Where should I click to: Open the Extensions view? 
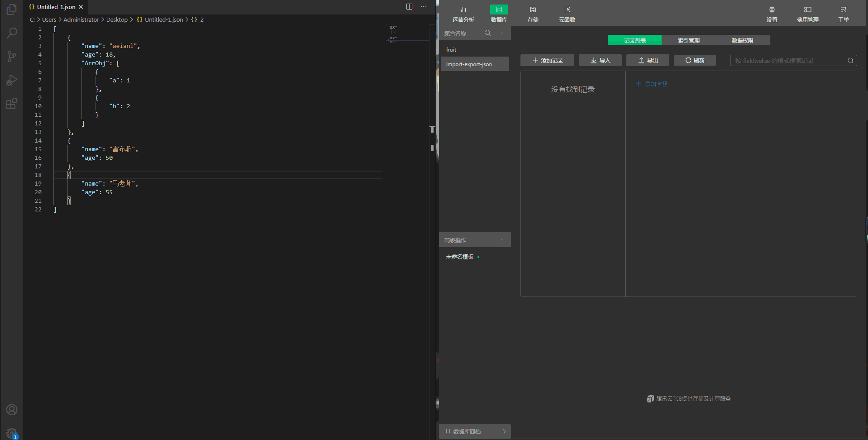click(x=12, y=104)
